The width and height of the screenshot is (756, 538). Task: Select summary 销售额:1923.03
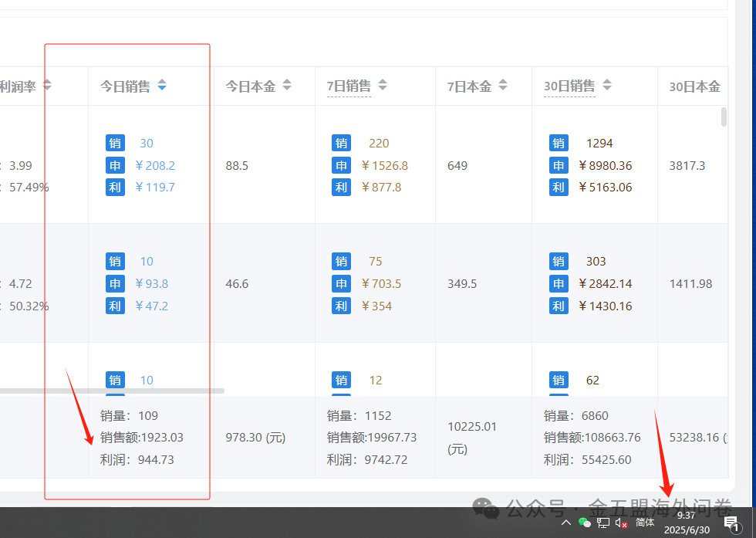[142, 437]
